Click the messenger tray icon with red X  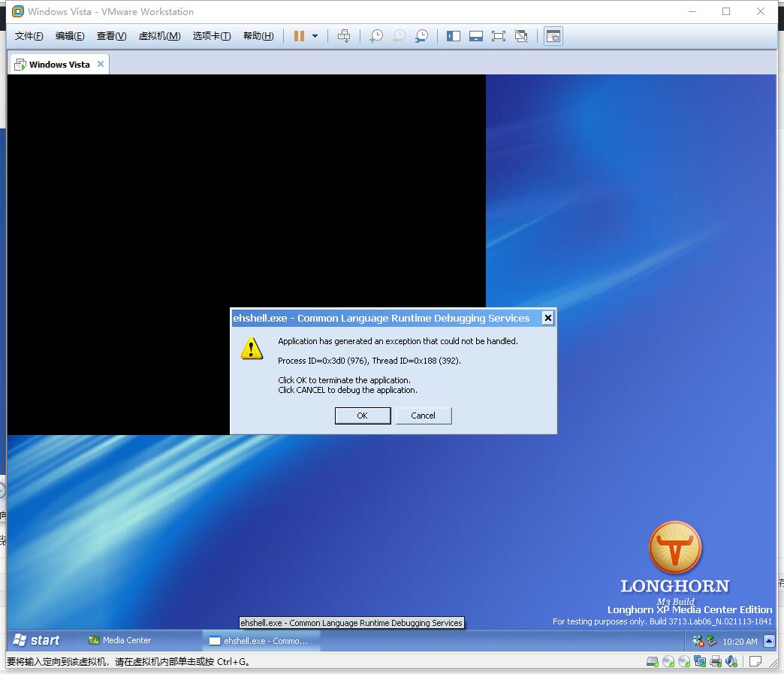pos(698,641)
